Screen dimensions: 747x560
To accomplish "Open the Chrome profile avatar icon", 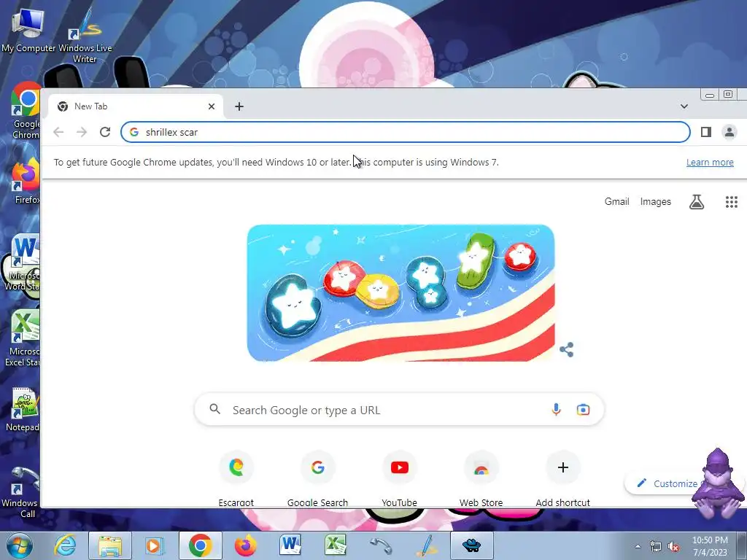I will point(729,132).
